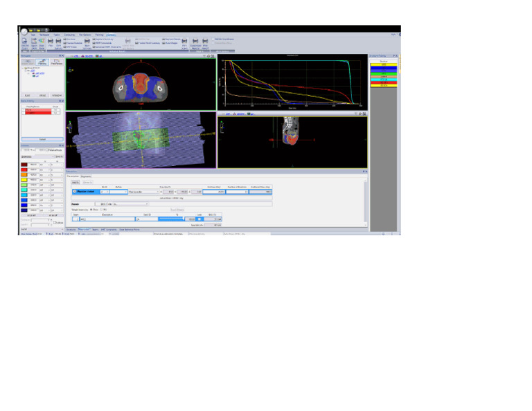
Task: Select Dose Shaper report item in ribbon
Action: coord(170,43)
